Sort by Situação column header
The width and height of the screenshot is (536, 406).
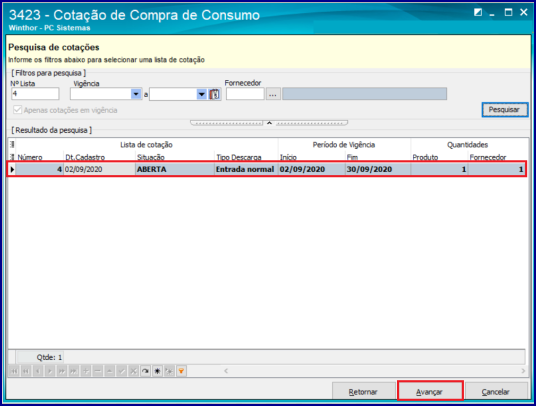[175, 157]
